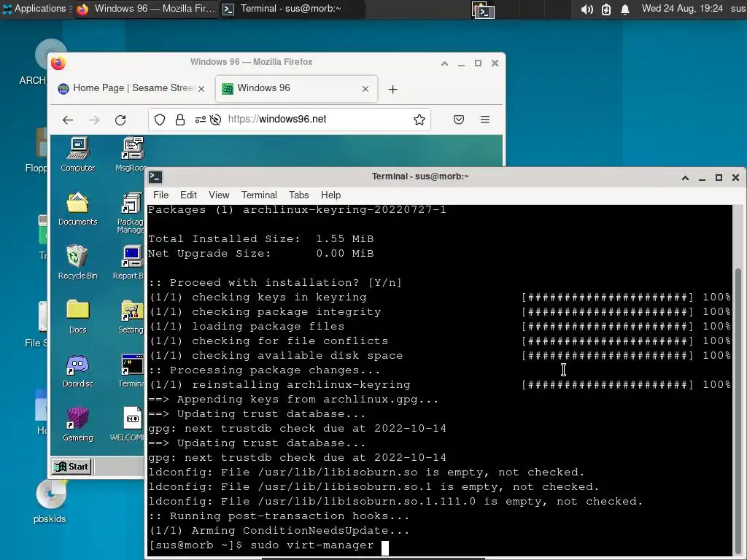Open the volume control in system tray
The image size is (747, 560).
tap(587, 9)
